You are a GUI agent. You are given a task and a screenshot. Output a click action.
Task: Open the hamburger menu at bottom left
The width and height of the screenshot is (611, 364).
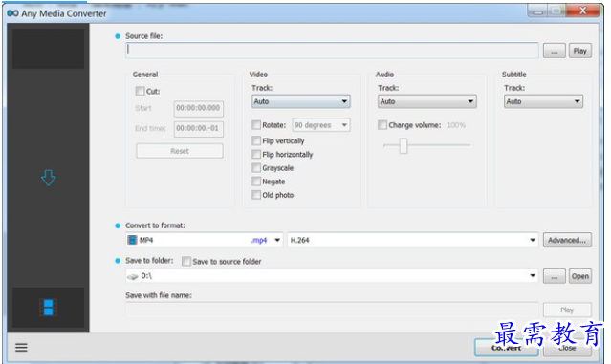pos(21,347)
